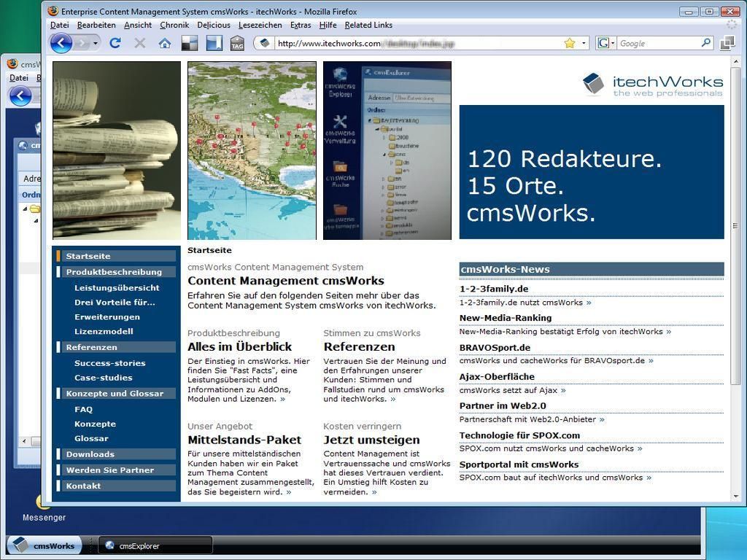Click the itechWorks logo
This screenshot has width=747, height=560.
(x=653, y=85)
